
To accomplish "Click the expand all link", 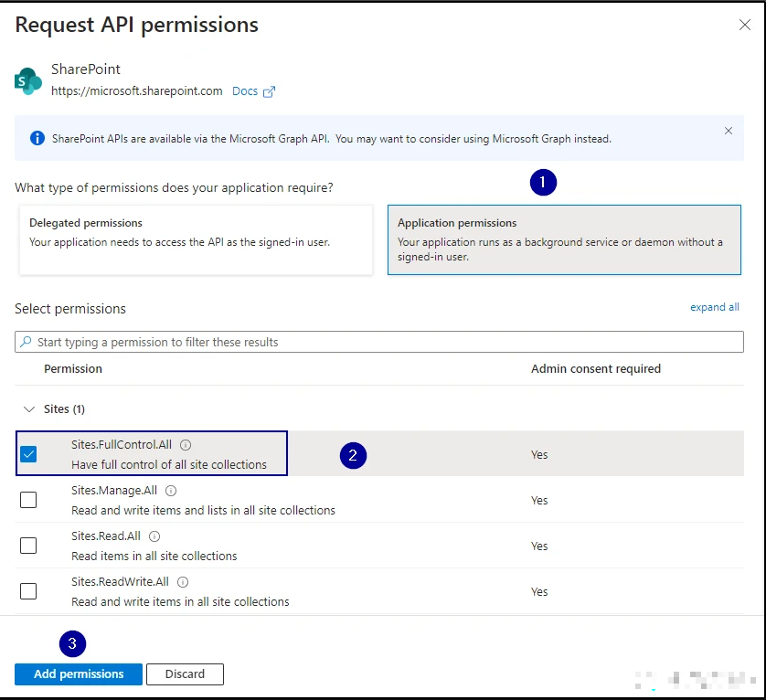I will point(714,307).
